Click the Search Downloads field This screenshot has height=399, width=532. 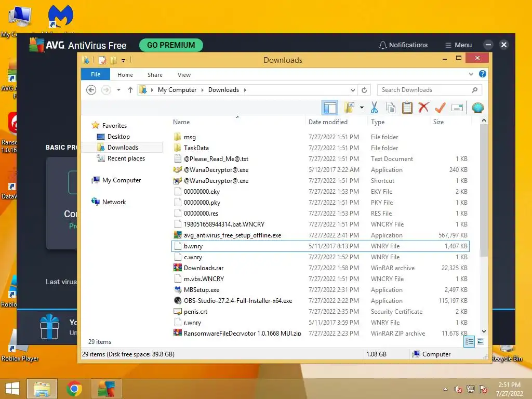point(429,90)
